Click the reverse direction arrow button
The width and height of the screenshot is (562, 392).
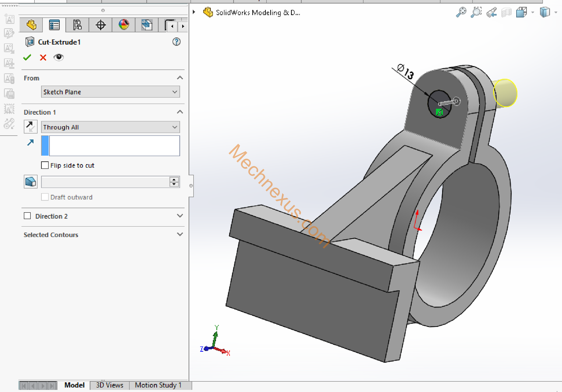pos(31,127)
